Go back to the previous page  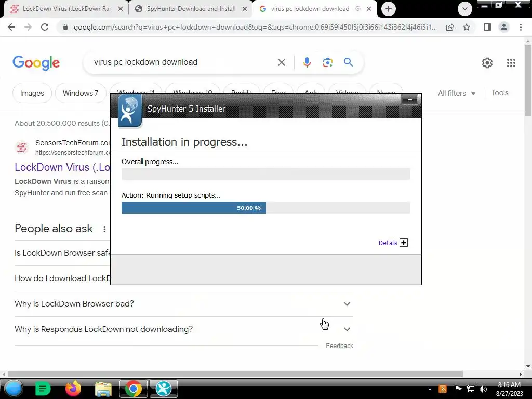coord(11,27)
